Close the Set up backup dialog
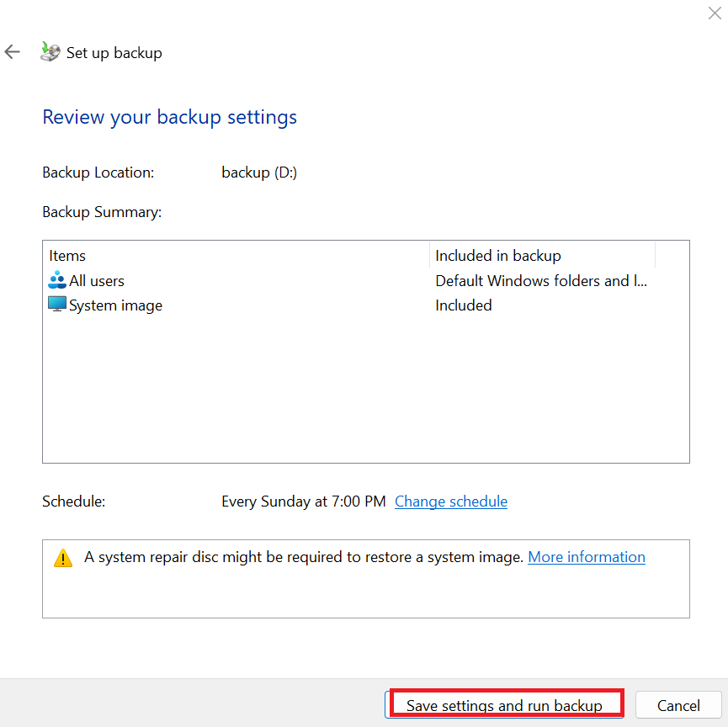 point(715,13)
